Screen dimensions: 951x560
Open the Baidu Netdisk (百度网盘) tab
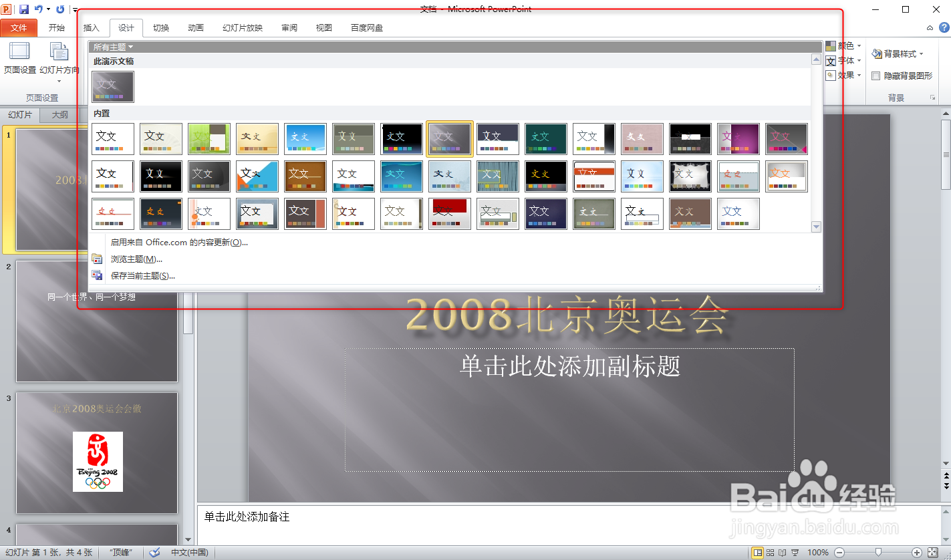click(367, 28)
